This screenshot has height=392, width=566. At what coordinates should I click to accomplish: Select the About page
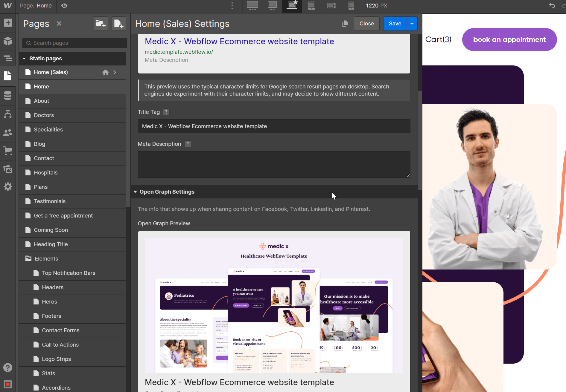72,101
